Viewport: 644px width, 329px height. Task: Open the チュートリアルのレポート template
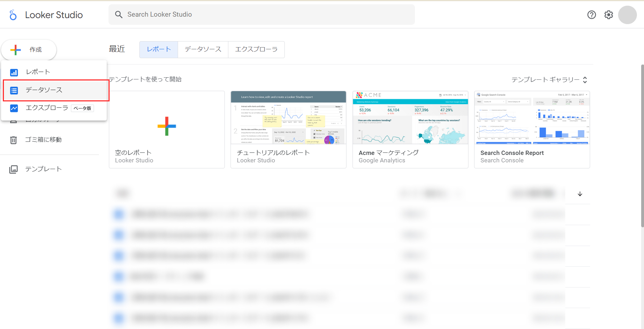[288, 129]
